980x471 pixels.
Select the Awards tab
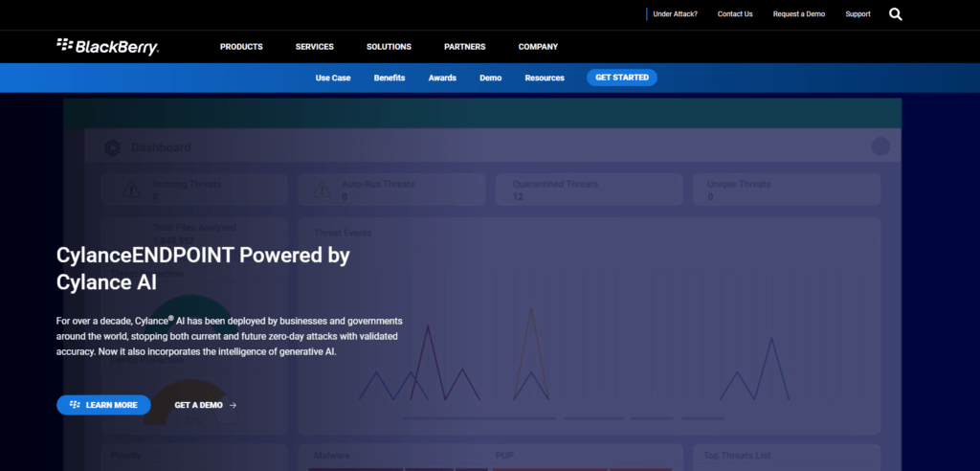(x=442, y=78)
